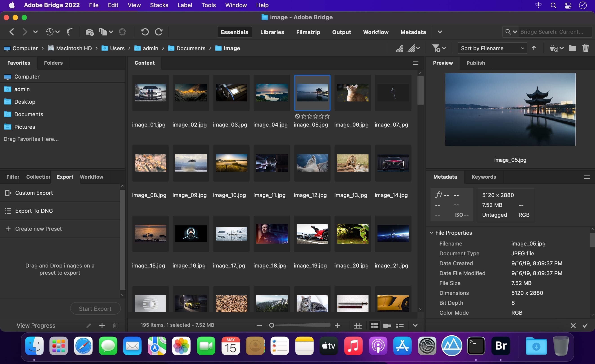
Task: Give image_05.jpg a one-star rating
Action: (304, 116)
